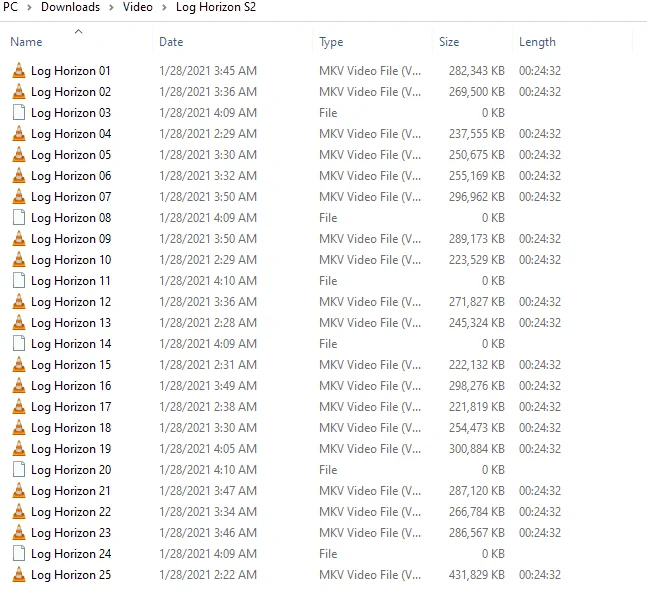Click the VLC icon of Log Horizon 04
This screenshot has width=647, height=590.
[x=19, y=134]
